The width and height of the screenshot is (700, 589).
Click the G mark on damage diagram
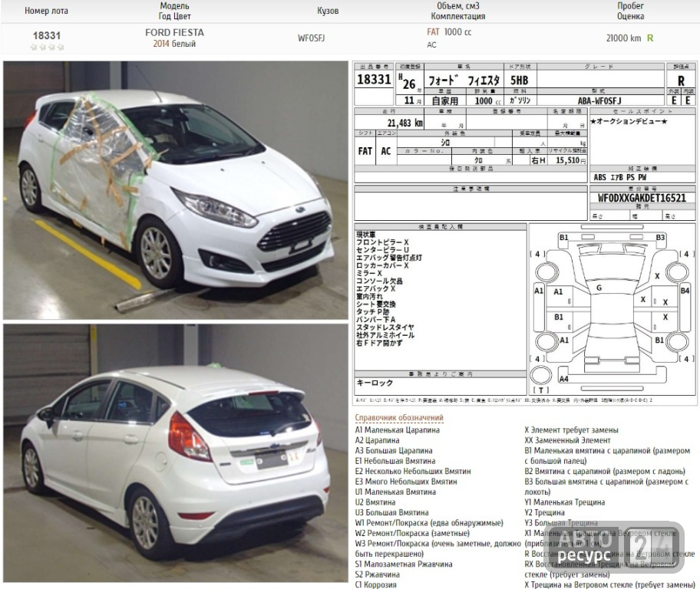[599, 288]
